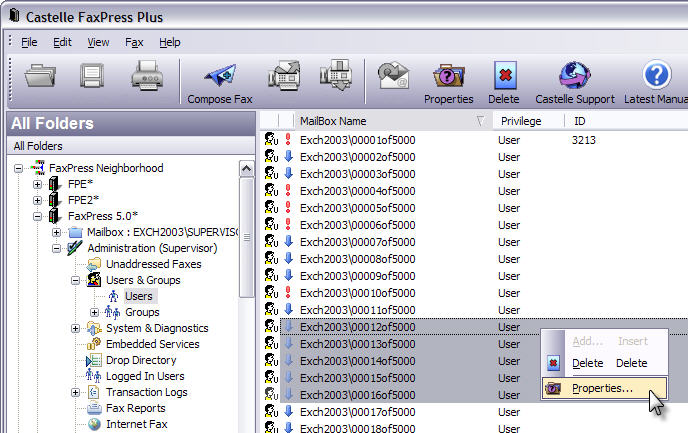
Task: Click the open folder toolbar icon
Action: (x=41, y=76)
